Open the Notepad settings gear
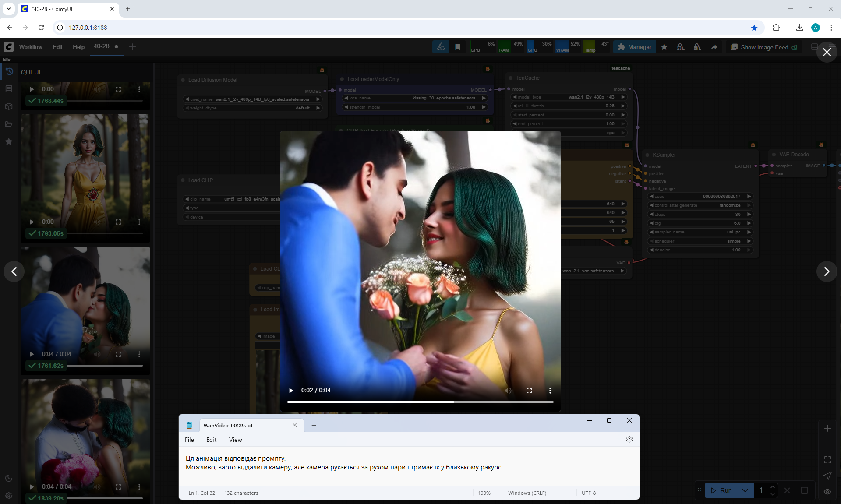 click(629, 439)
